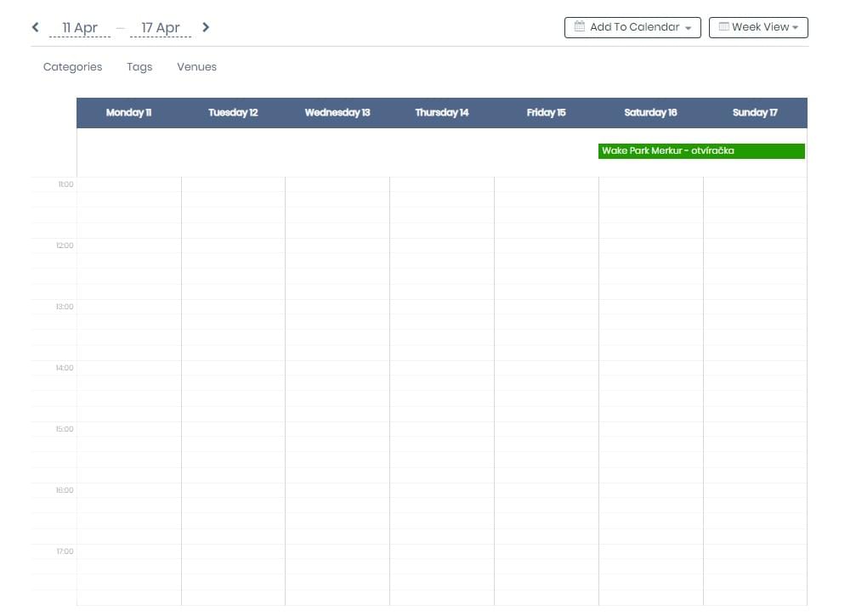Select the Tuesday 12 column header
This screenshot has width=856, height=616.
pos(233,112)
